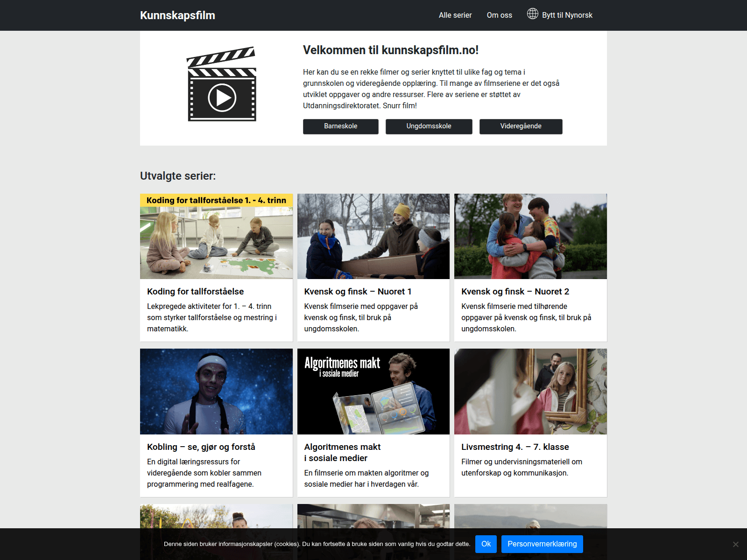The width and height of the screenshot is (747, 560).
Task: Open the Om oss menu item
Action: pos(500,15)
